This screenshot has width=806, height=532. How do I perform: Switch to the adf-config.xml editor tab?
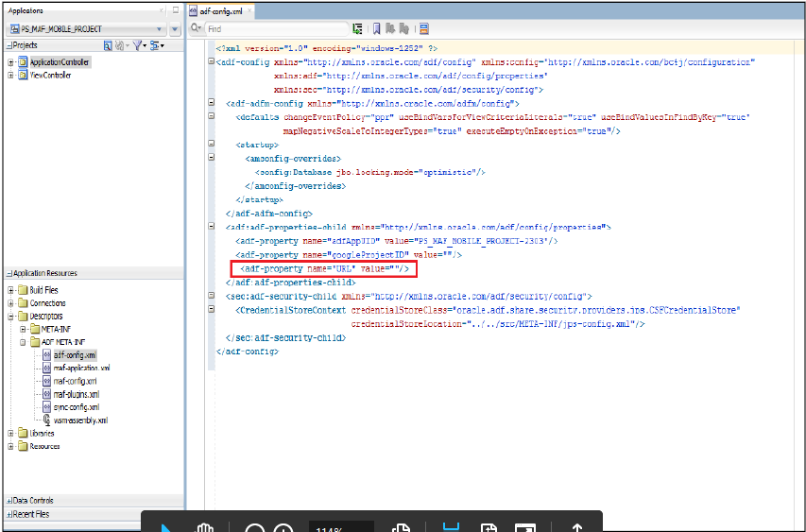point(220,10)
